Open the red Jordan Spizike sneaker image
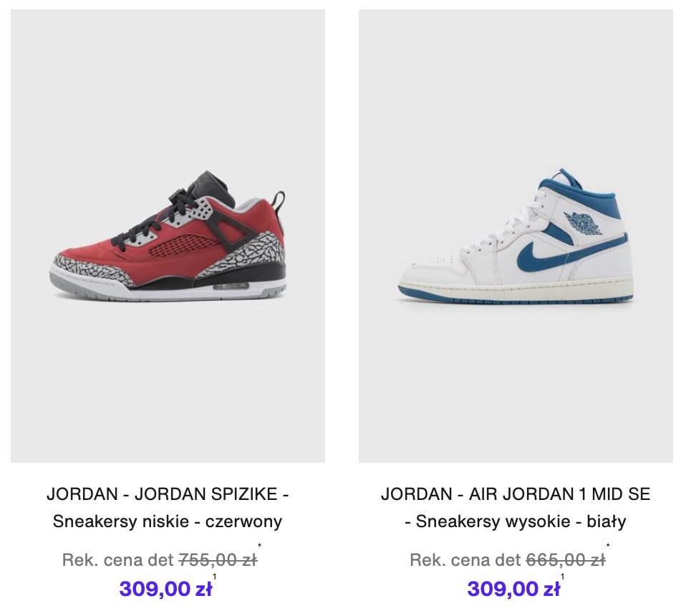686x616 pixels. click(168, 236)
